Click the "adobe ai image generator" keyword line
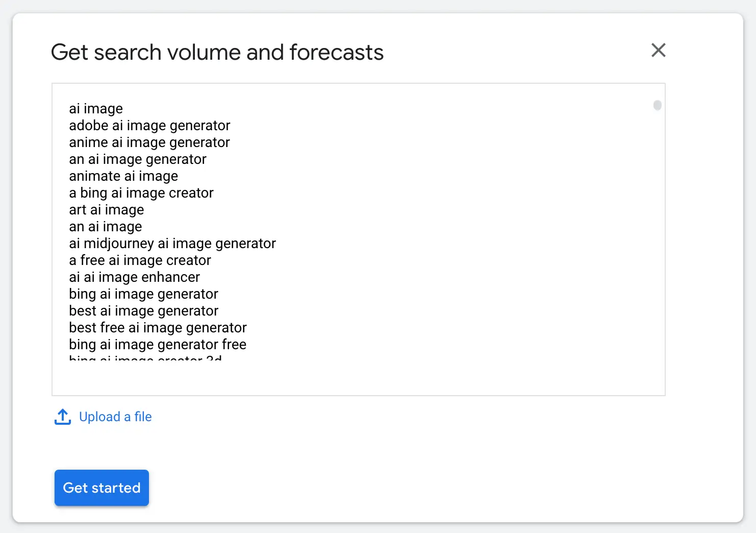Image resolution: width=756 pixels, height=533 pixels. click(x=149, y=125)
